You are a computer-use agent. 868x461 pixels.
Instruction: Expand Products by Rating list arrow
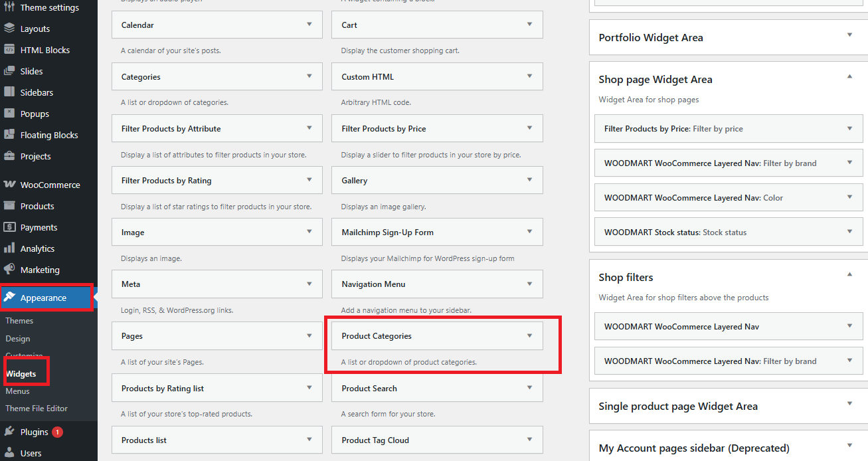tap(309, 388)
